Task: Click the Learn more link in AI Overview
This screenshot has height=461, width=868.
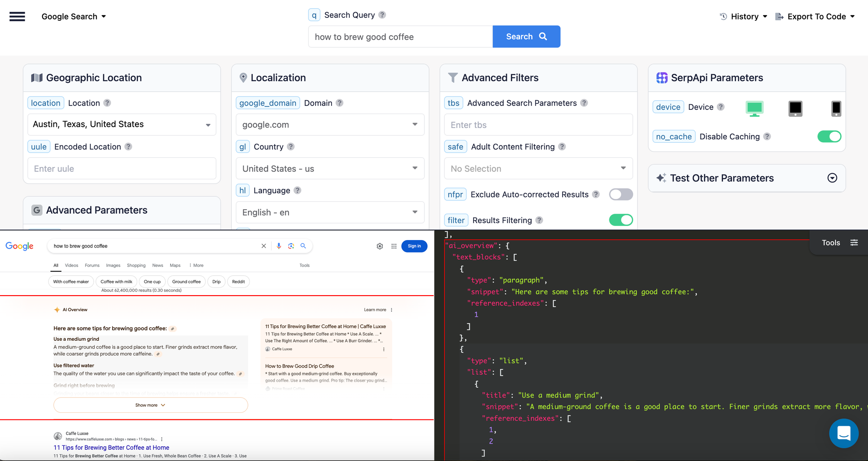Action: tap(375, 310)
